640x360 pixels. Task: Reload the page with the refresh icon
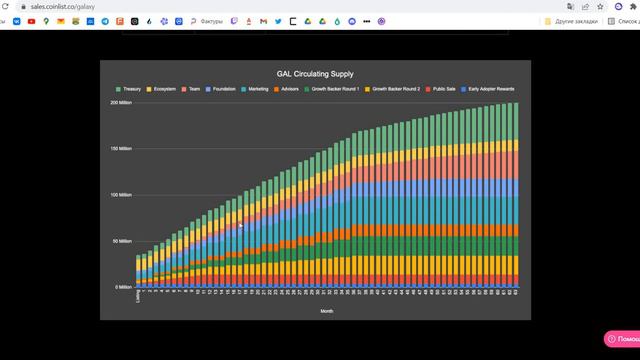(5, 7)
